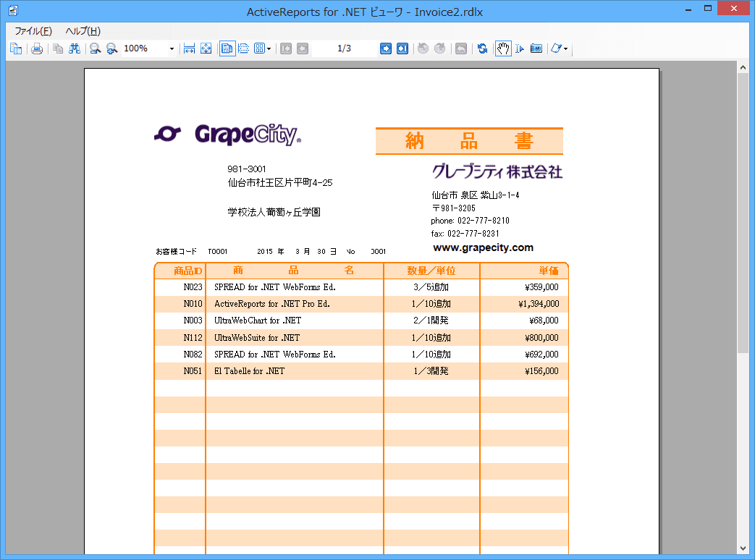The height and width of the screenshot is (560, 755).
Task: Click the Copy icon
Action: [x=58, y=48]
